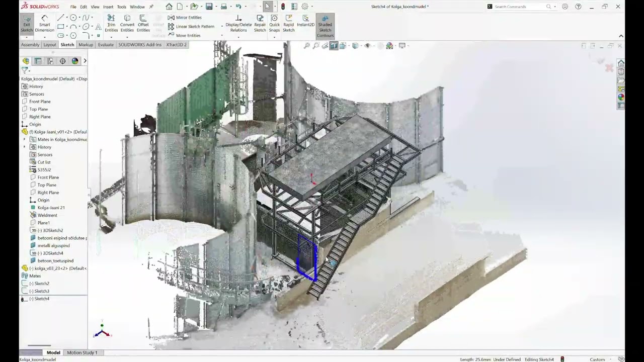Run the Repair Sketch tool
644x362 pixels.
point(260,24)
